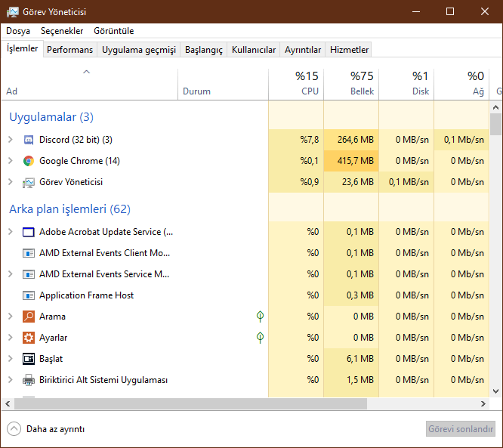Open the Görüntüle menu

coord(114,31)
